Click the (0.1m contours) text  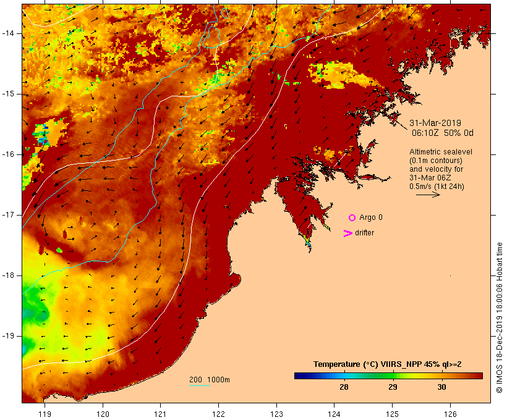(435, 161)
